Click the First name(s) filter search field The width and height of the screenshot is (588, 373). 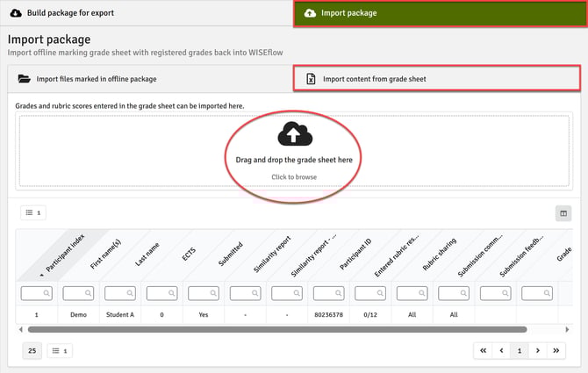pos(78,293)
